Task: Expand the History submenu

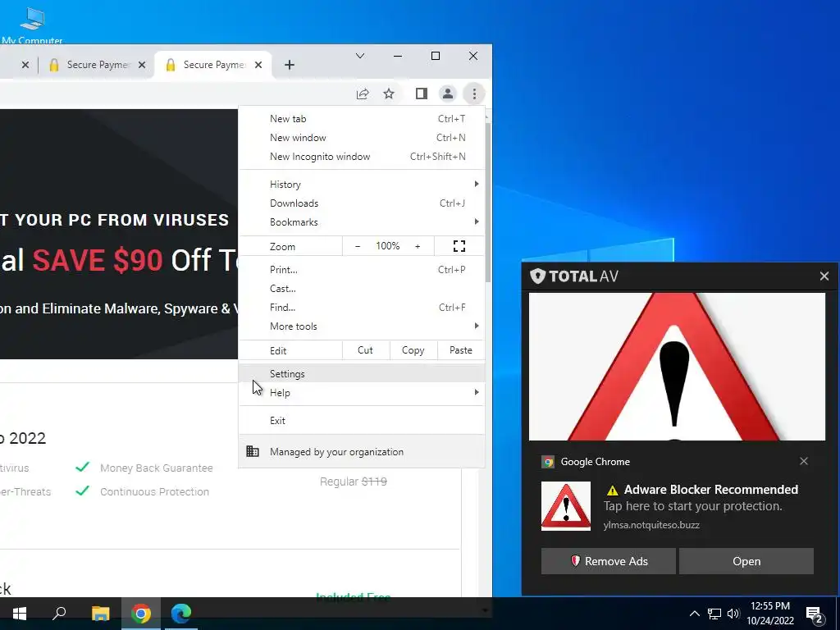Action: (x=362, y=185)
